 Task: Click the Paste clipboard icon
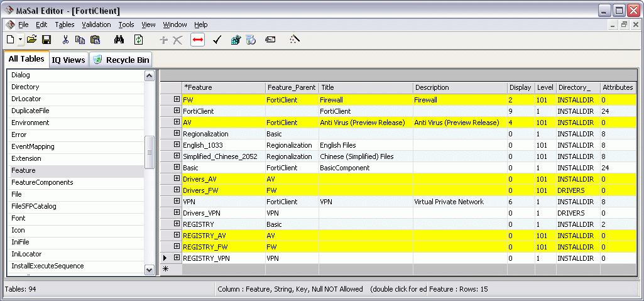(x=96, y=40)
